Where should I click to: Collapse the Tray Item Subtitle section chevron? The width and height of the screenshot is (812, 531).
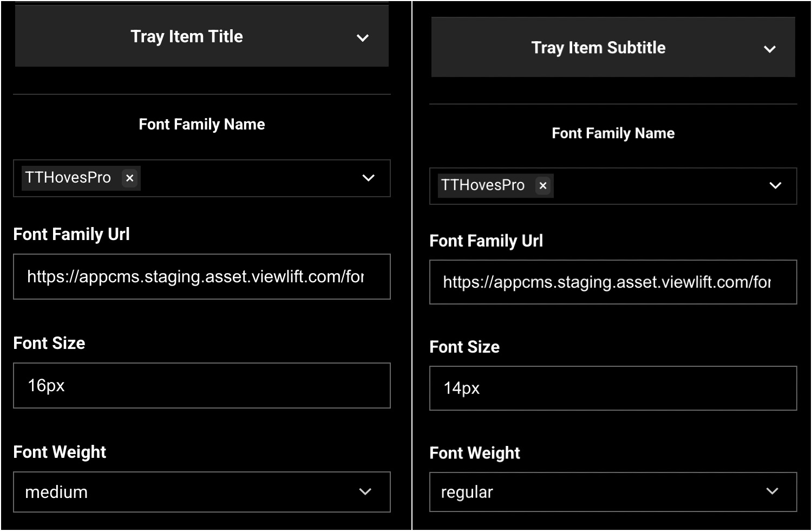pyautogui.click(x=769, y=49)
